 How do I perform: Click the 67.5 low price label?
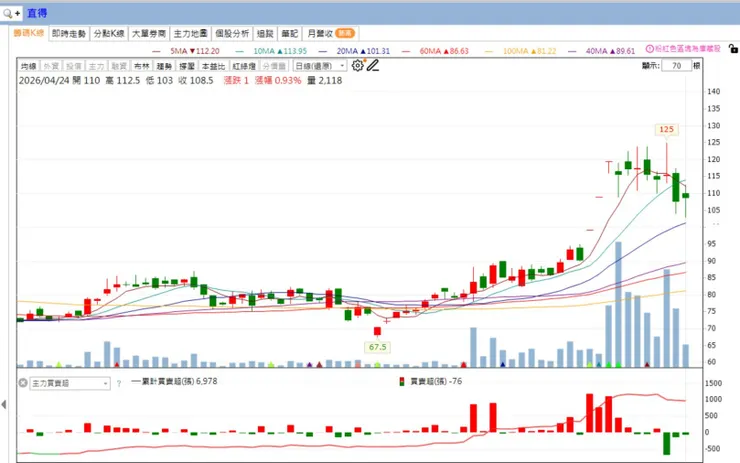pos(378,347)
